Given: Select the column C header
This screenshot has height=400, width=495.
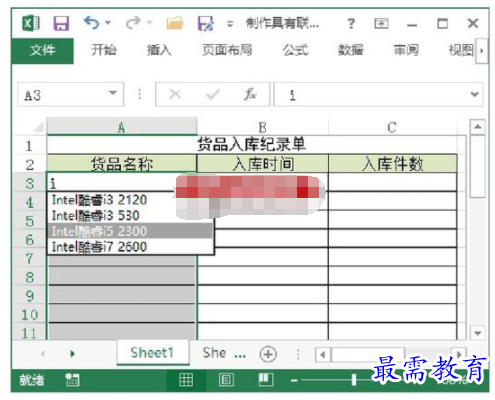Looking at the screenshot, I should [x=392, y=127].
